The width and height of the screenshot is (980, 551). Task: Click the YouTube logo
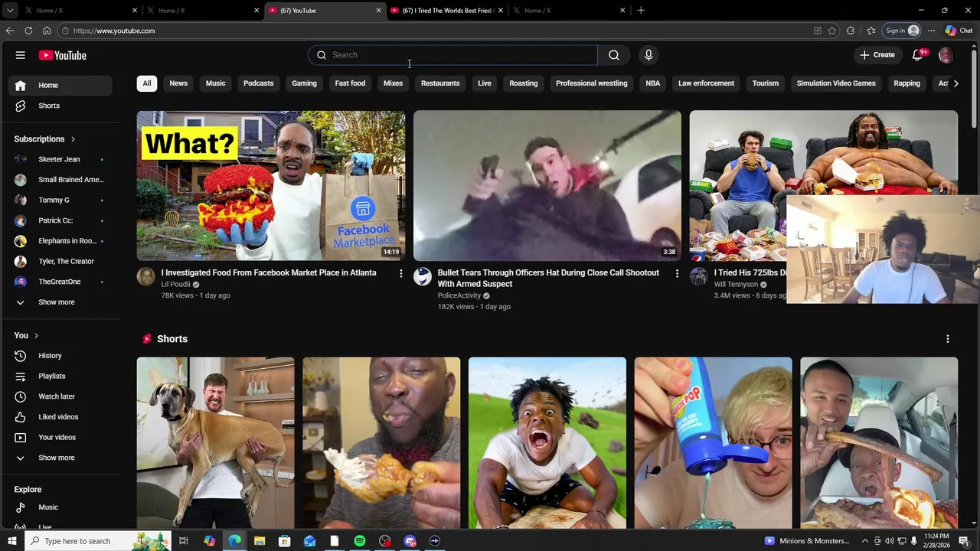[63, 55]
